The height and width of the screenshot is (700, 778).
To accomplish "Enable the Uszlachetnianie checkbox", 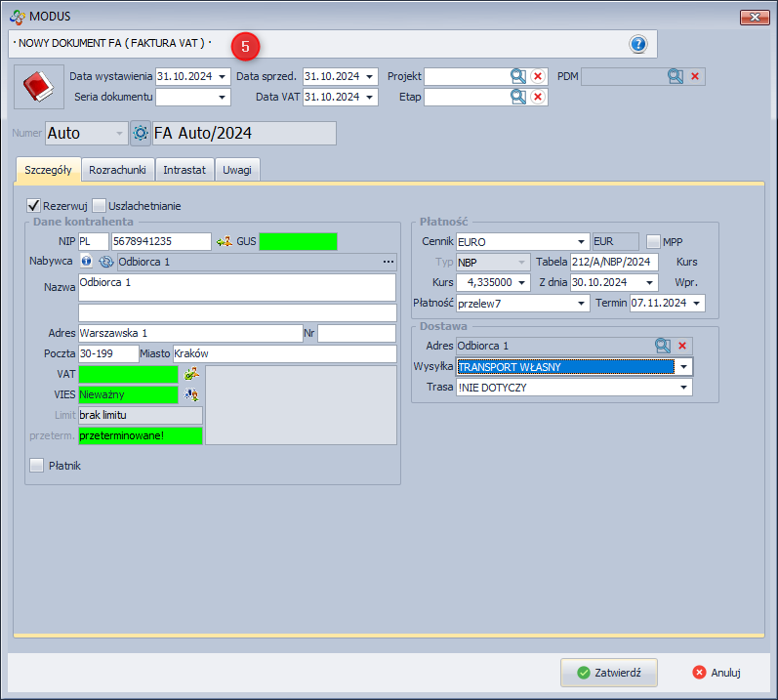I will tap(100, 206).
